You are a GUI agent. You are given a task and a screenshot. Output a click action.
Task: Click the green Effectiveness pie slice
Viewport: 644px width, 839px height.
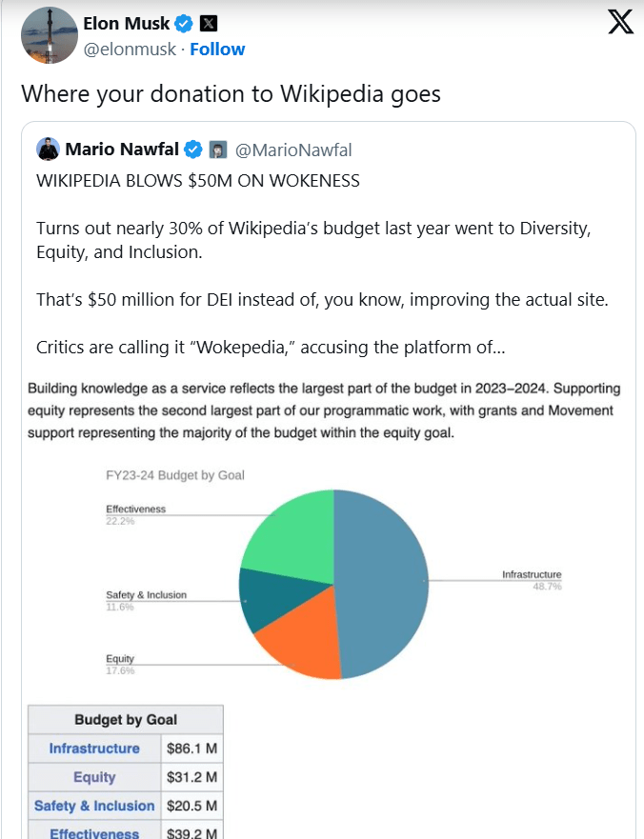[289, 531]
